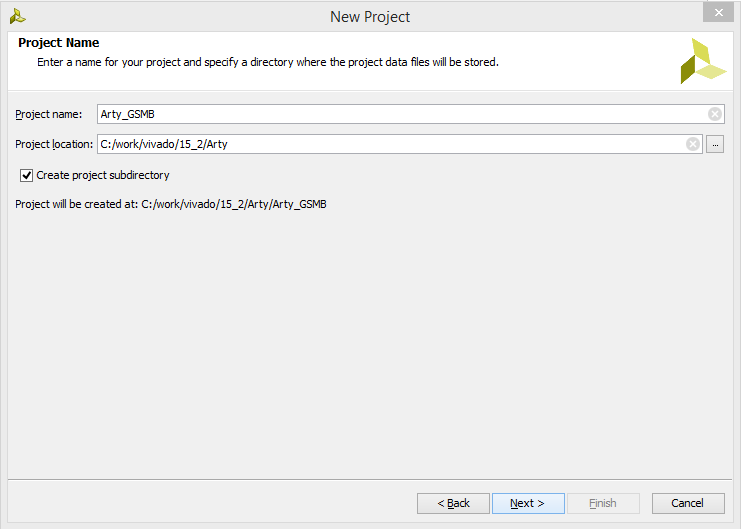This screenshot has height=529, width=741.
Task: Click the 'Enter a name for your project' description
Action: (x=268, y=62)
